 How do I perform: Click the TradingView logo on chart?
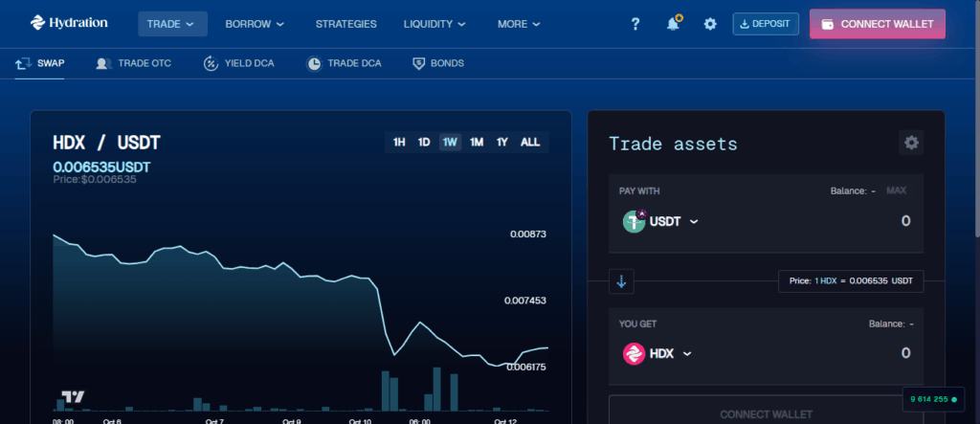tap(74, 397)
